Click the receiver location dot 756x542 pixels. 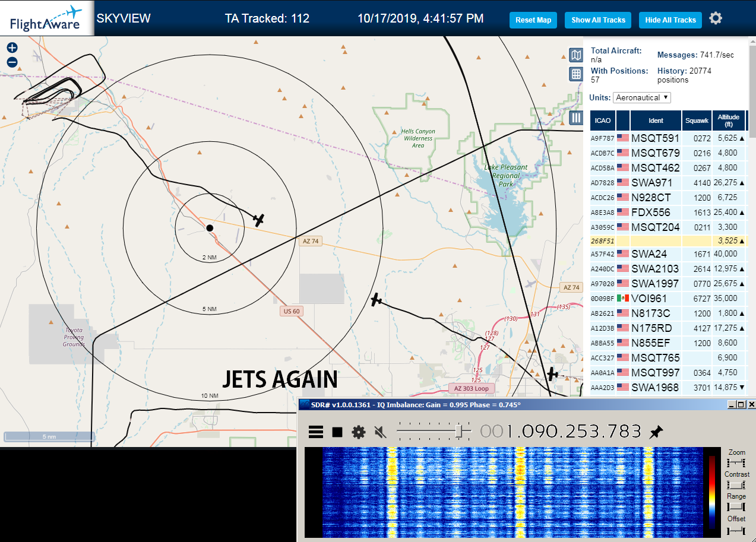(209, 228)
